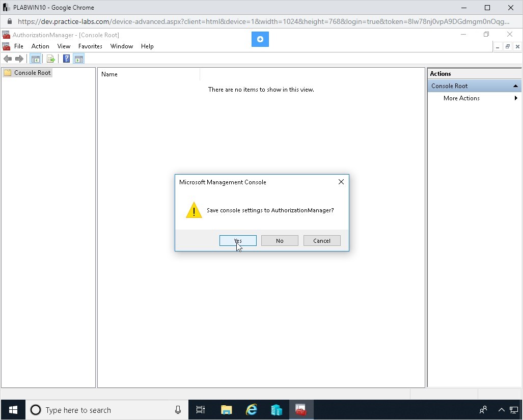This screenshot has width=523, height=420.
Task: Cancel the save console settings dialog
Action: pos(322,241)
